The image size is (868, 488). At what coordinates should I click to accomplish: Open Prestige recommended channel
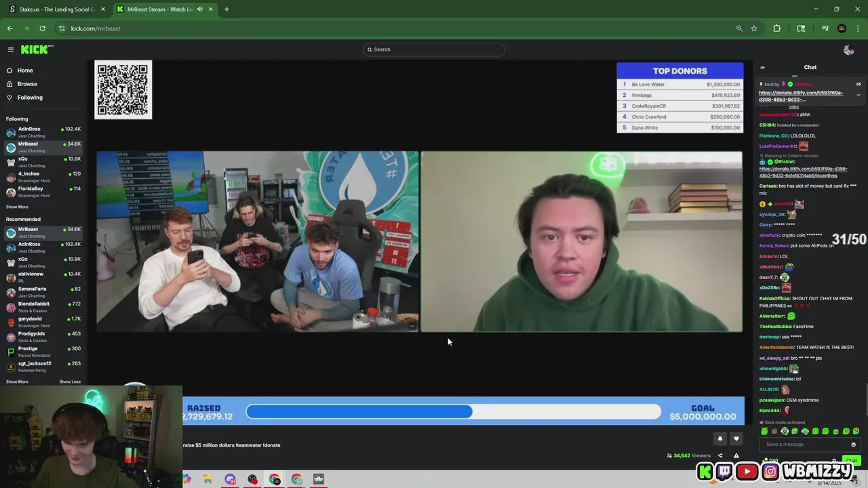tap(43, 351)
